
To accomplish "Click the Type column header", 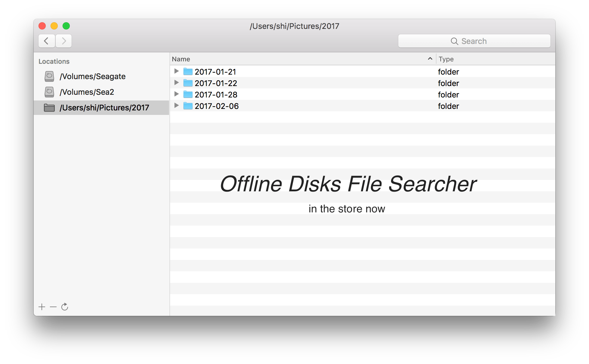I will pyautogui.click(x=446, y=59).
